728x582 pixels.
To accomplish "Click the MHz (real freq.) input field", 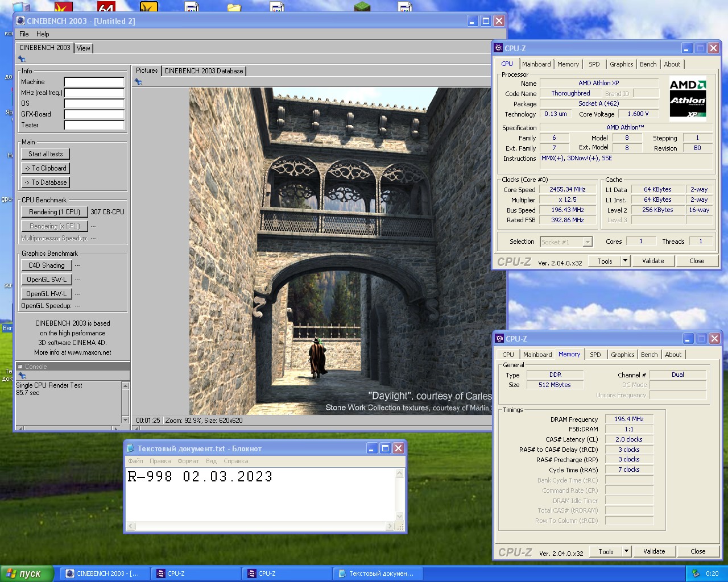I will click(94, 93).
